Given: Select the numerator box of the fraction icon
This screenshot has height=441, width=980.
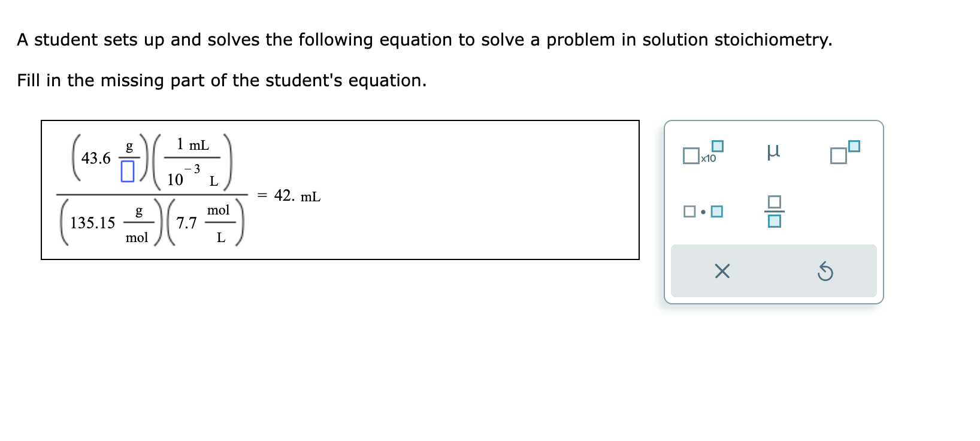Looking at the screenshot, I should coord(775,201).
